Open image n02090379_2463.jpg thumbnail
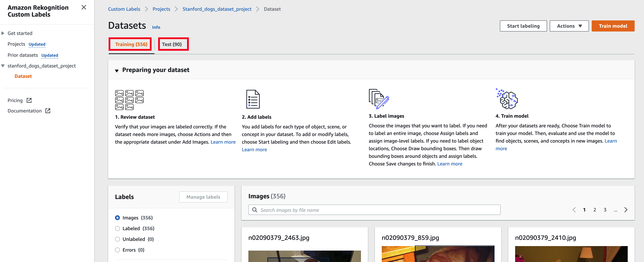The height and width of the screenshot is (262, 644). click(305, 256)
